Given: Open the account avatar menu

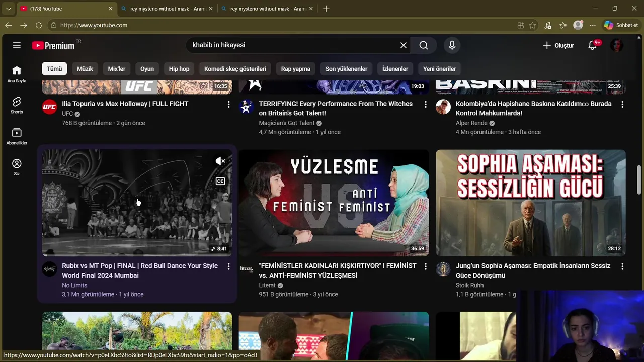Looking at the screenshot, I should coord(616,45).
